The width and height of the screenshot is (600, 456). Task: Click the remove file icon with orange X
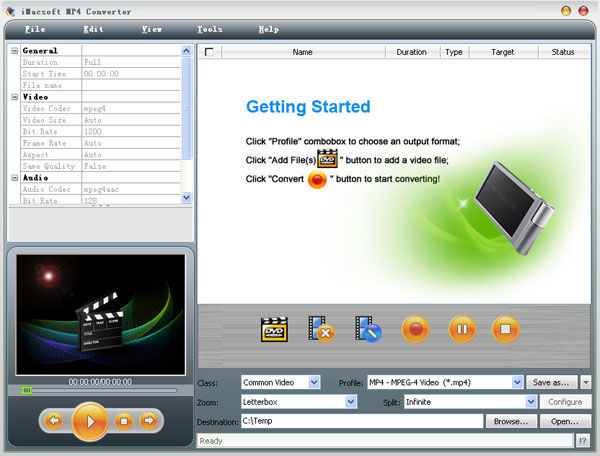(x=321, y=329)
